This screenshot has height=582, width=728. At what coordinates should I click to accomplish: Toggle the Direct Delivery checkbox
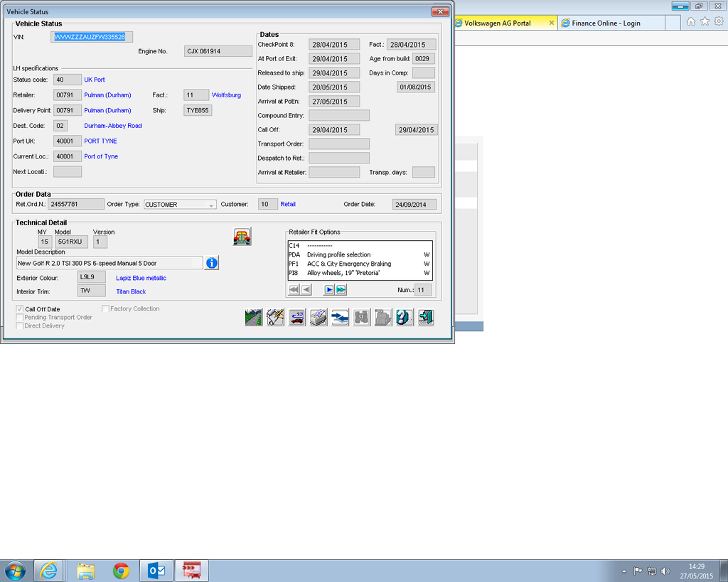coord(19,325)
